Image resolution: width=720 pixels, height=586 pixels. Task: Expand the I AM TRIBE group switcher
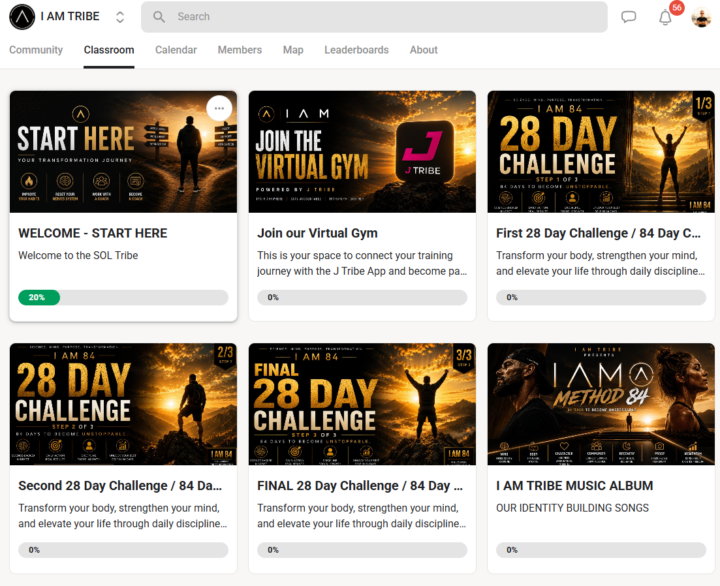[120, 17]
